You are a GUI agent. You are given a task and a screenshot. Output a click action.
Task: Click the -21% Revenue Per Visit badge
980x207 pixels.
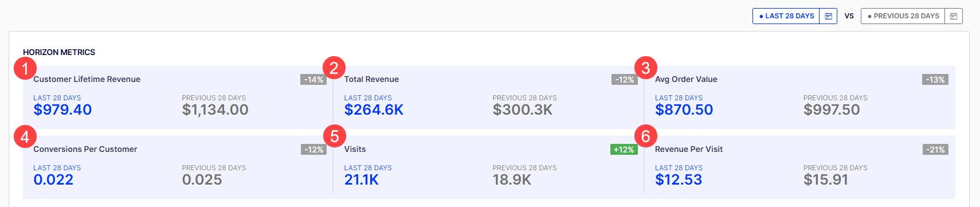tap(935, 150)
